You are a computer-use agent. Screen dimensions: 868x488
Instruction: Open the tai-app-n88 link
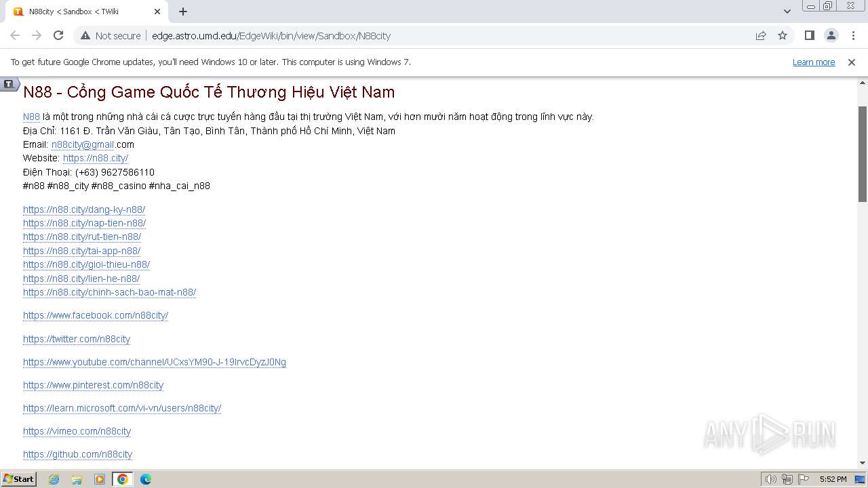point(81,251)
